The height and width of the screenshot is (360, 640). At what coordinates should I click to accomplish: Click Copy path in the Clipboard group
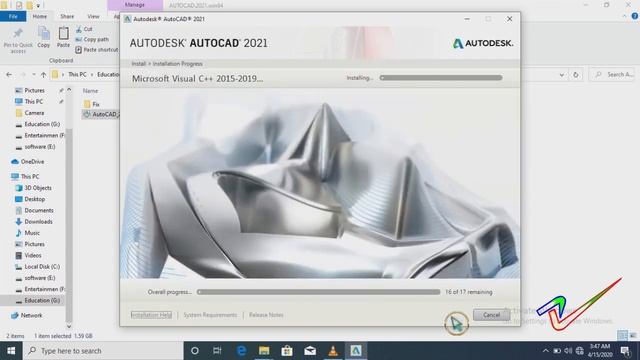coord(92,39)
